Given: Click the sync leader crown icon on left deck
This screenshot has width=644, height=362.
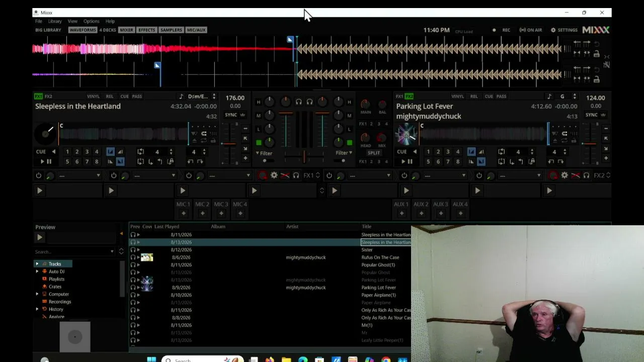Looking at the screenshot, I should click(x=243, y=115).
